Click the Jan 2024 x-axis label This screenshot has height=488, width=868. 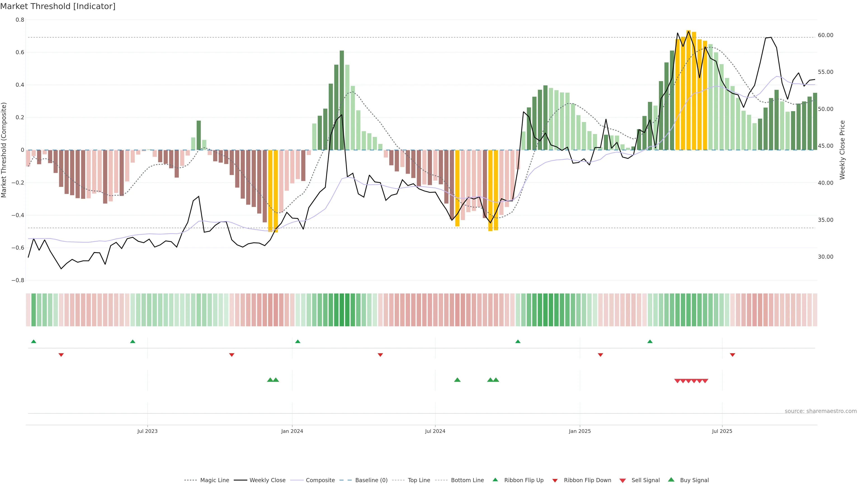(x=292, y=431)
